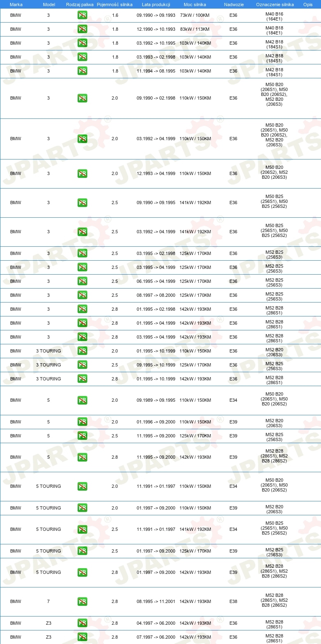This screenshot has width=321, height=644.
Task: Click fuel icon in 3 TOURING 2.5 row
Action: (83, 365)
